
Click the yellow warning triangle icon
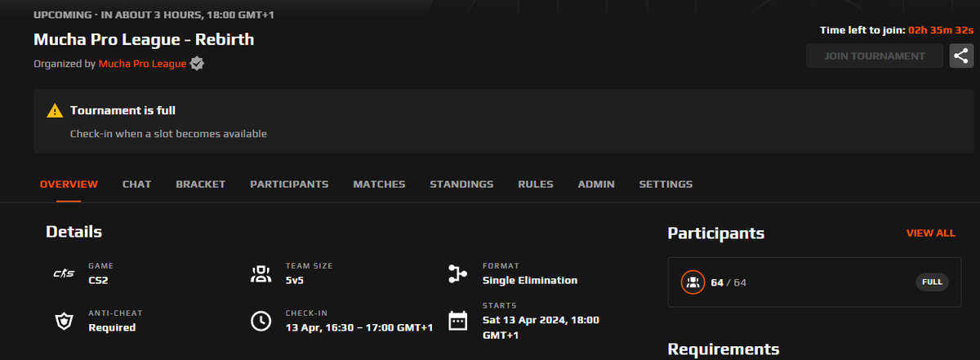55,110
